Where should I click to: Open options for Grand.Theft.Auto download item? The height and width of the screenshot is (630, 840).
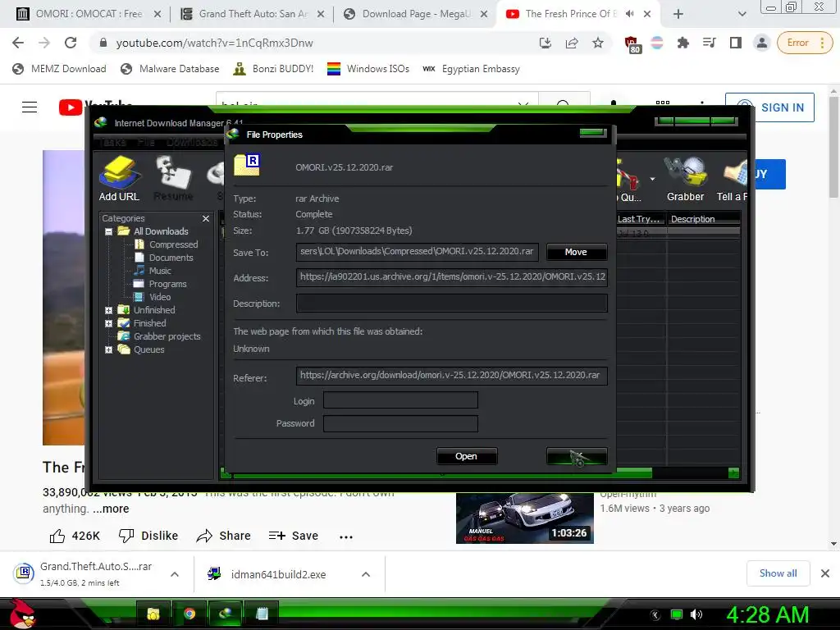[175, 574]
